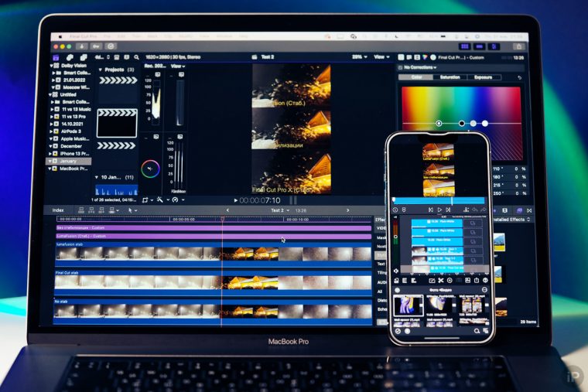Open the Keyword Editor key icon
Screen dimensions: 588x392
click(x=97, y=46)
